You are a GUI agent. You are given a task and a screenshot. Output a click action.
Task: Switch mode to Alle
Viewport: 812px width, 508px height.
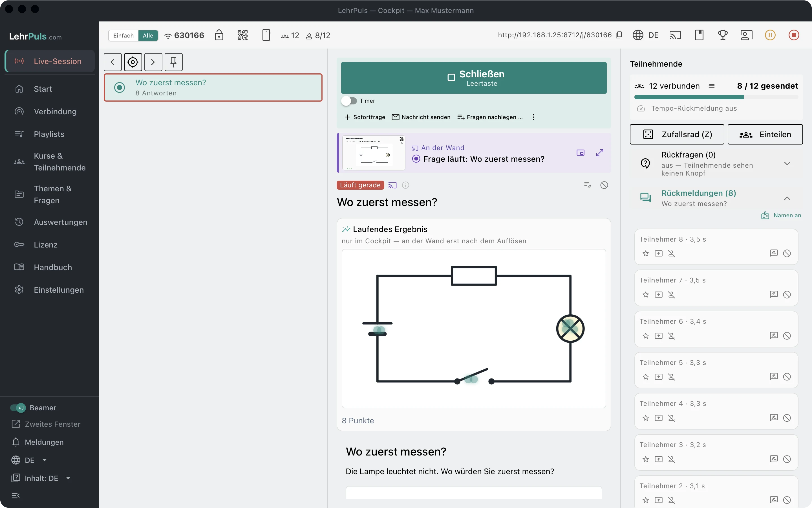[148, 36]
